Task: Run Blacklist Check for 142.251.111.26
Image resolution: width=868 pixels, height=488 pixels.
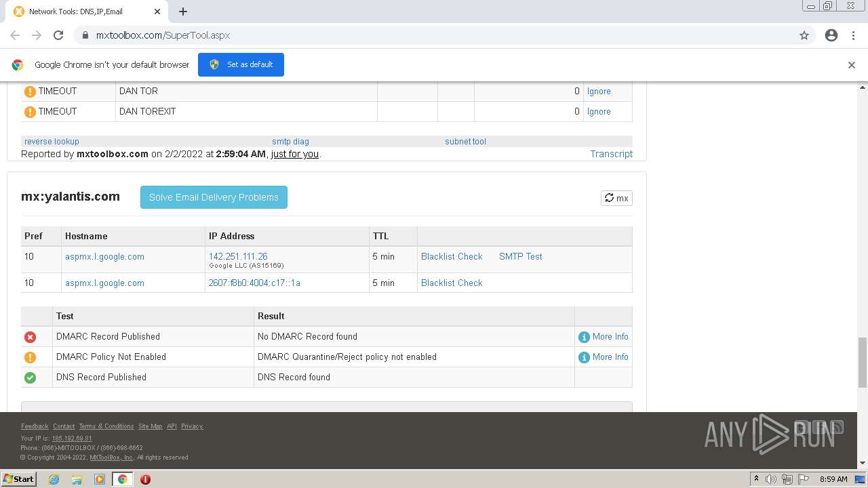Action: 452,257
